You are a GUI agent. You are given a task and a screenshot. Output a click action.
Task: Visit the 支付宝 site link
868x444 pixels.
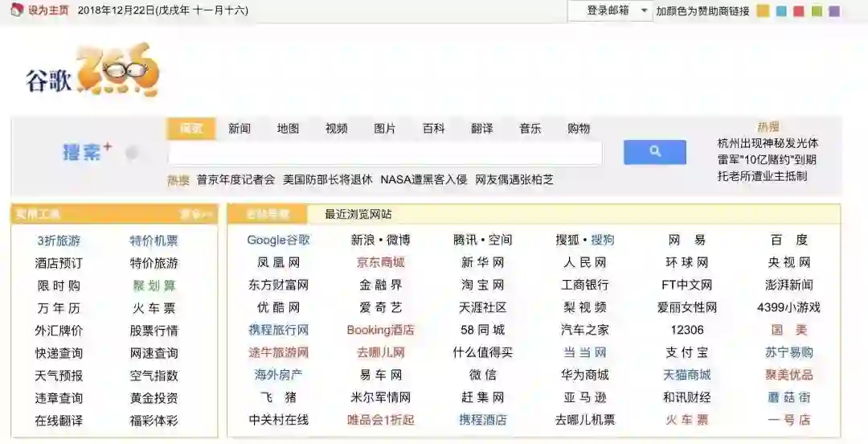(687, 352)
